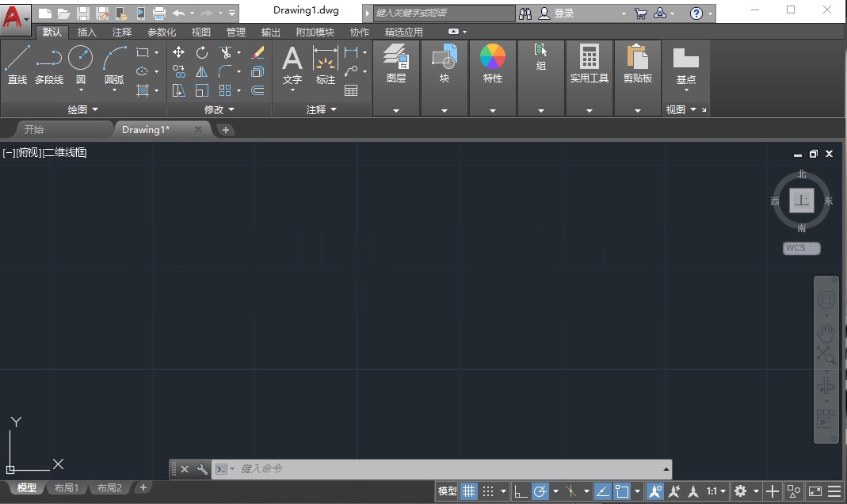
Task: Click 登录 to sign in
Action: pyautogui.click(x=564, y=13)
